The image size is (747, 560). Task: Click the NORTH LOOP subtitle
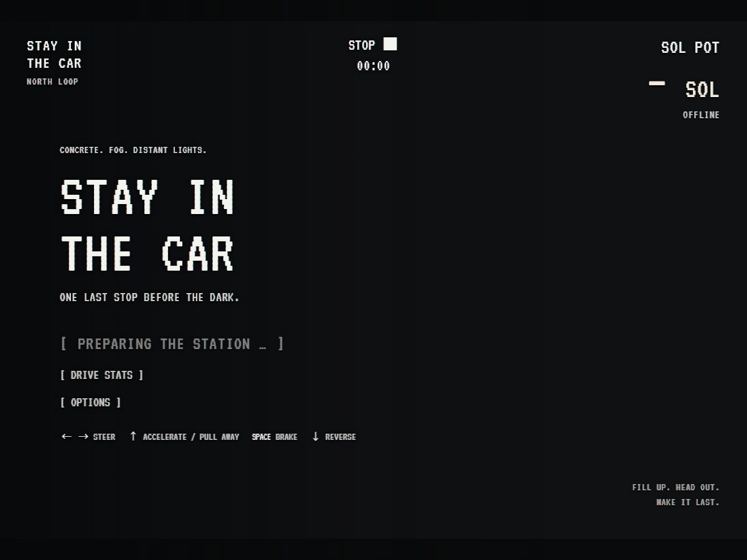[x=52, y=82]
